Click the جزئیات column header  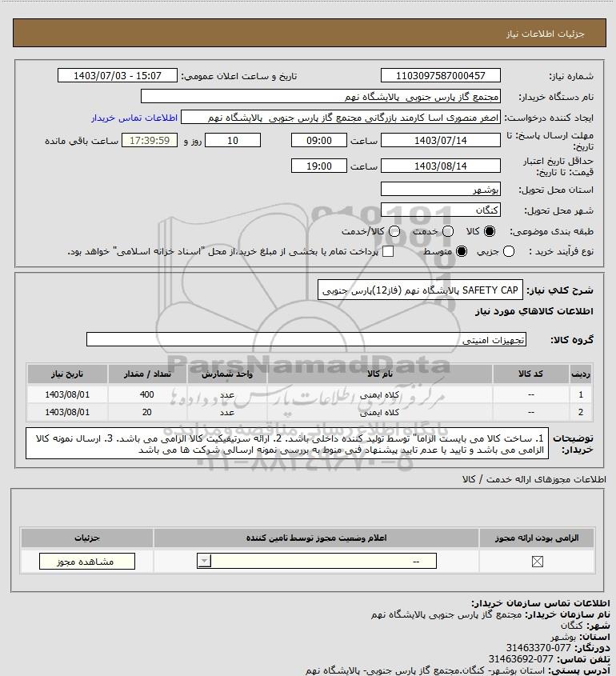87,538
